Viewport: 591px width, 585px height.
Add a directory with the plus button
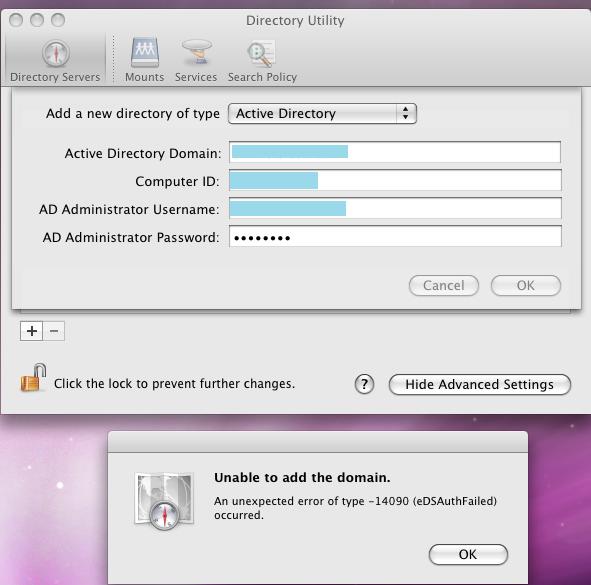click(32, 331)
